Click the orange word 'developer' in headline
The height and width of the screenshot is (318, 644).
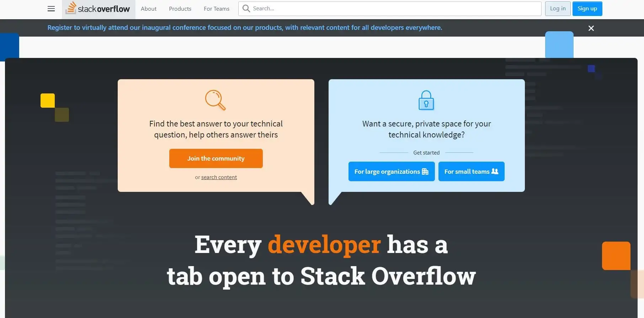point(324,245)
